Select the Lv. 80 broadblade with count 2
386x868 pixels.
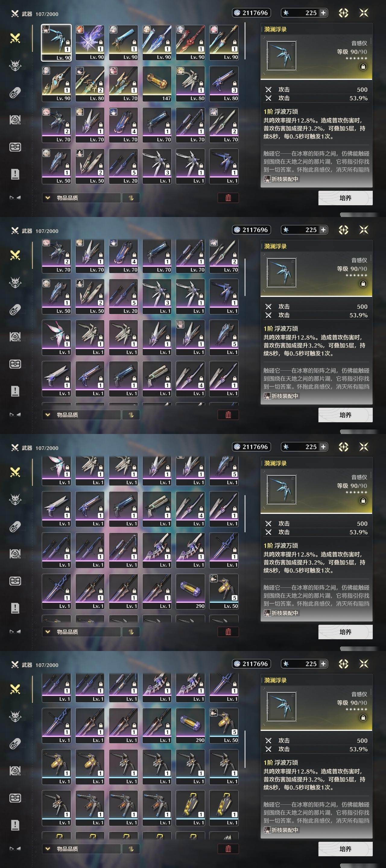pyautogui.click(x=90, y=83)
